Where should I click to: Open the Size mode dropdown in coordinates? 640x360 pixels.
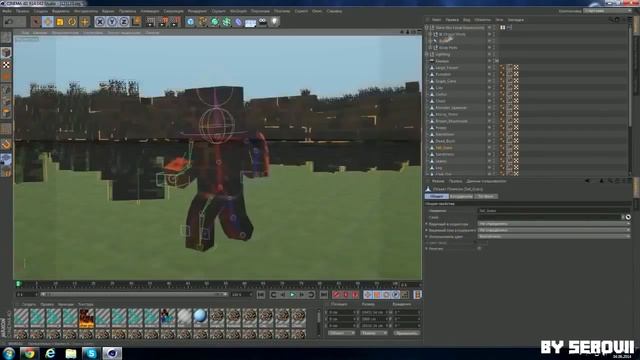pos(373,333)
